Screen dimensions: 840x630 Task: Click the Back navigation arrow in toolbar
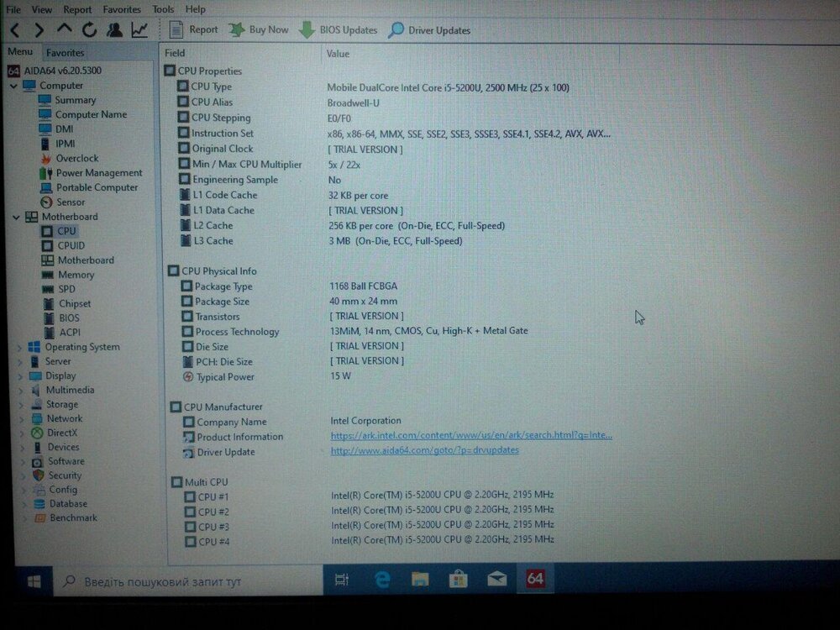coord(15,30)
